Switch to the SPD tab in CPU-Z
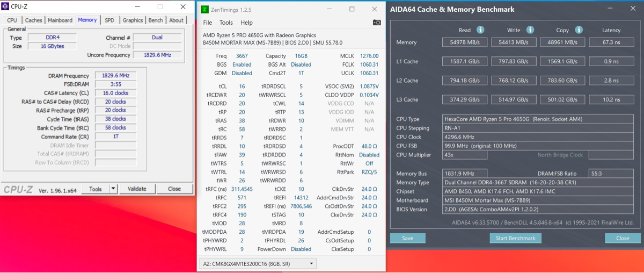 coord(109,20)
